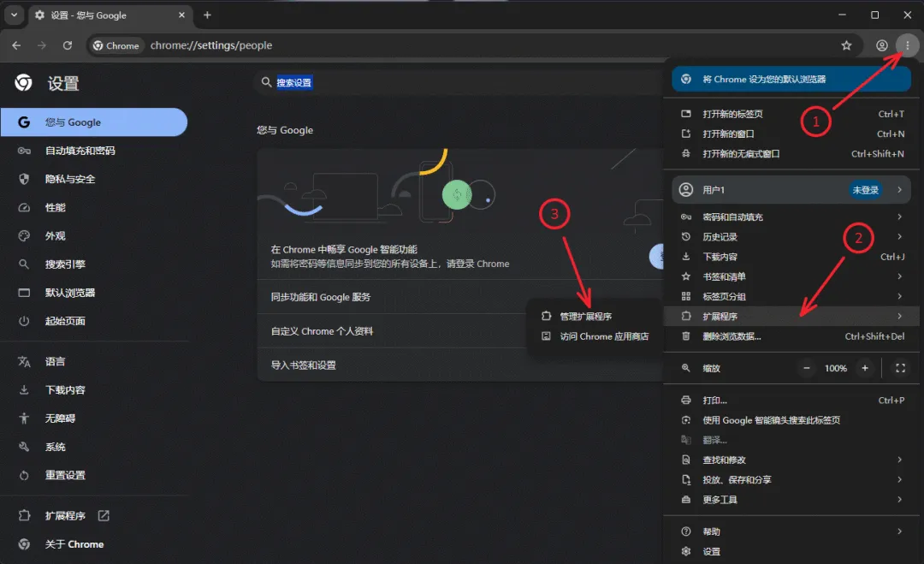Choose 访问 Chrome 应用商店 in submenu
Viewport: 924px width, 564px height.
point(594,336)
